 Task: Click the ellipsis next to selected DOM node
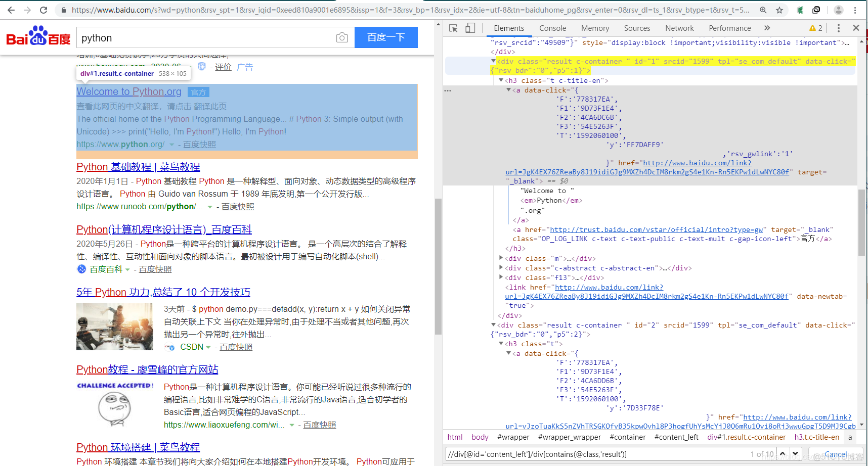click(x=448, y=90)
